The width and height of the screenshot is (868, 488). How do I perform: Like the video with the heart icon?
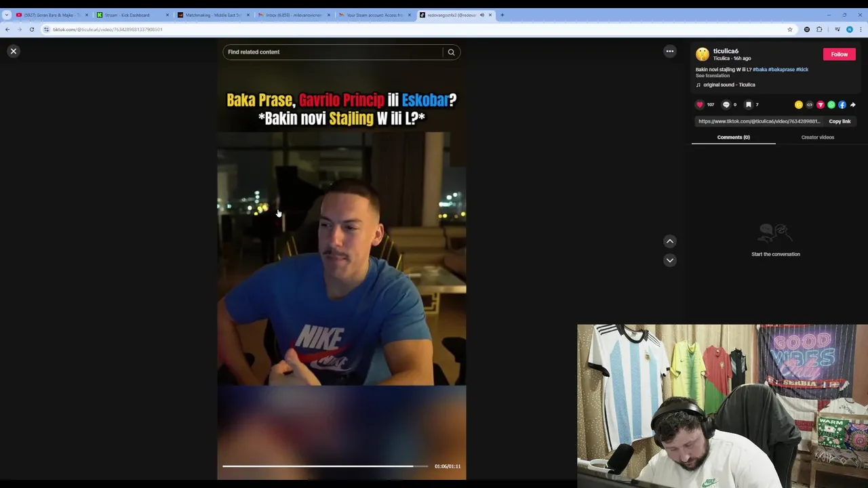[700, 105]
